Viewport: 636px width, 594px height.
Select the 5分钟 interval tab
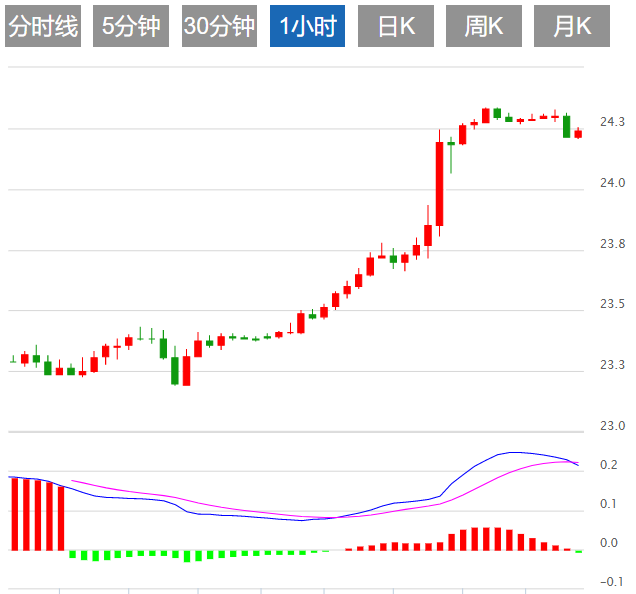click(131, 26)
